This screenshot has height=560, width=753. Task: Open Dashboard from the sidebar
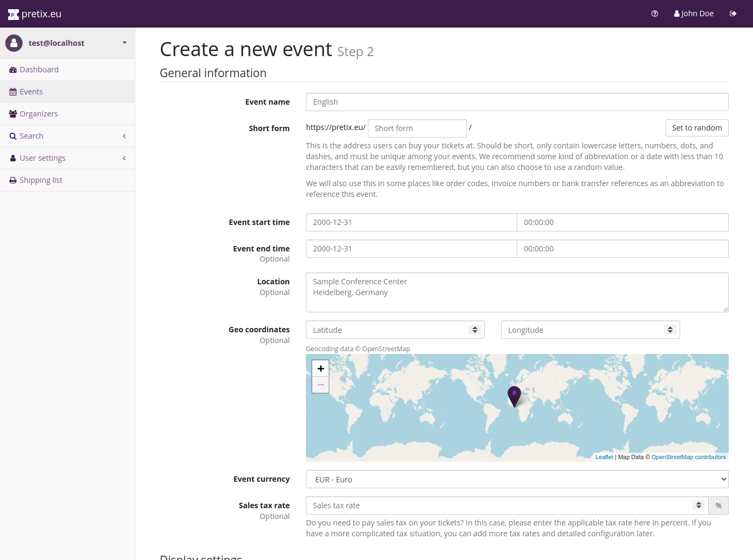pos(39,70)
